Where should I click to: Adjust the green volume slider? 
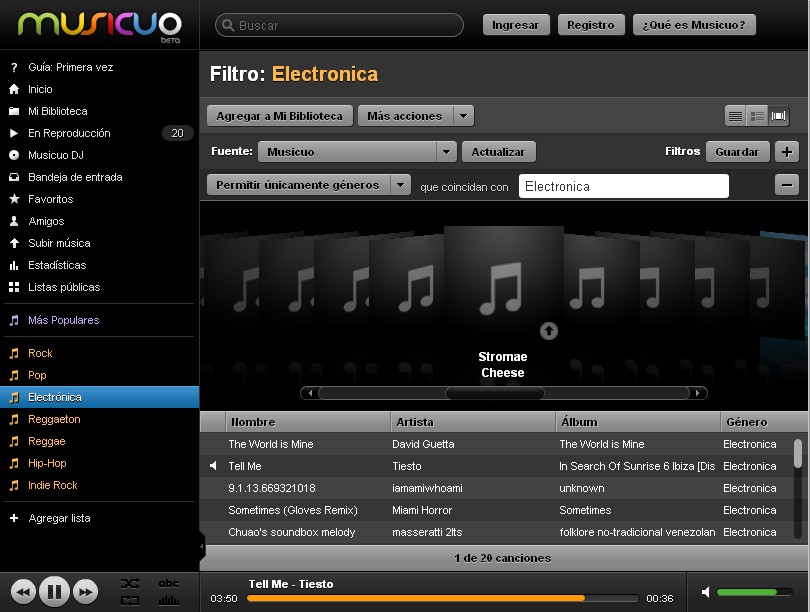pyautogui.click(x=754, y=592)
